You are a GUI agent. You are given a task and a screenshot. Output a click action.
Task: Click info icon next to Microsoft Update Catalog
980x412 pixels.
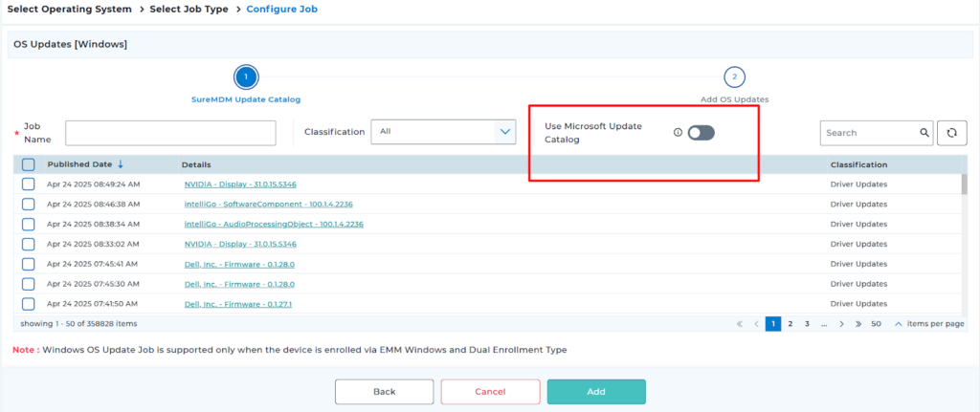click(678, 133)
